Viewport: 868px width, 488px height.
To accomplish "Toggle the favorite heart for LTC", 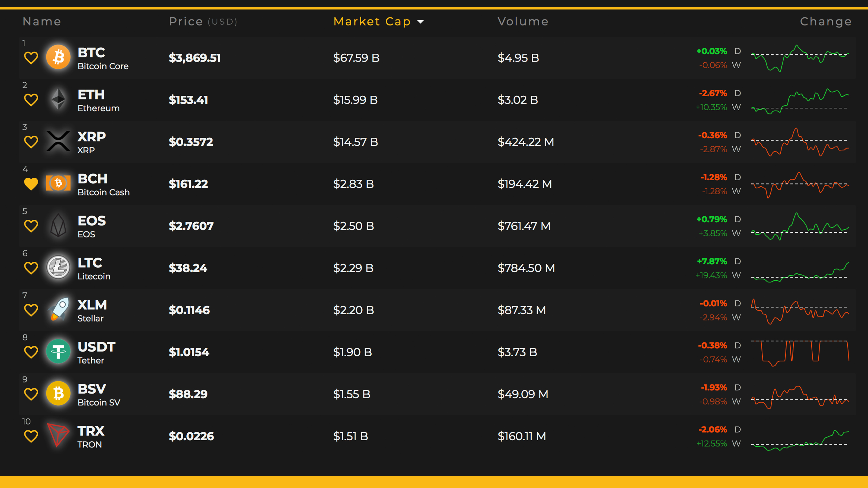I will 31,268.
